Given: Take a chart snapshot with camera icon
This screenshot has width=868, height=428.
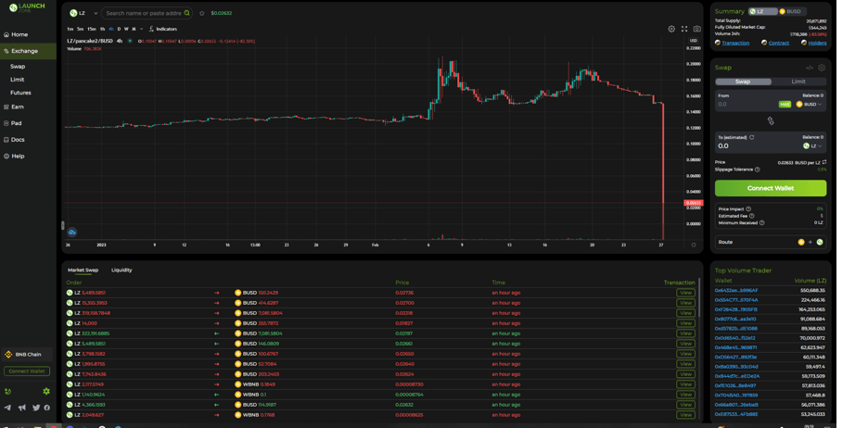Looking at the screenshot, I should [x=697, y=29].
